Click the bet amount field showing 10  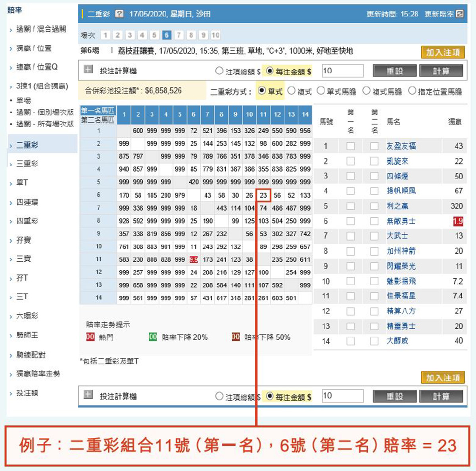pos(342,71)
